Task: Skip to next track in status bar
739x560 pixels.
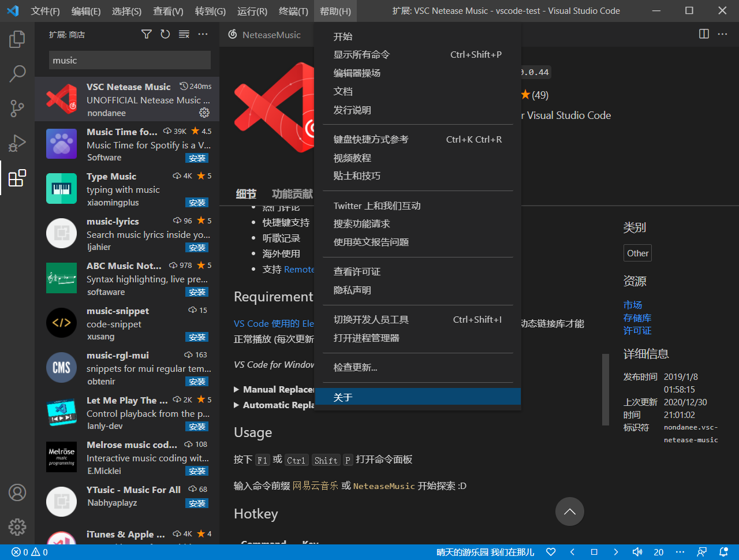Action: point(616,552)
